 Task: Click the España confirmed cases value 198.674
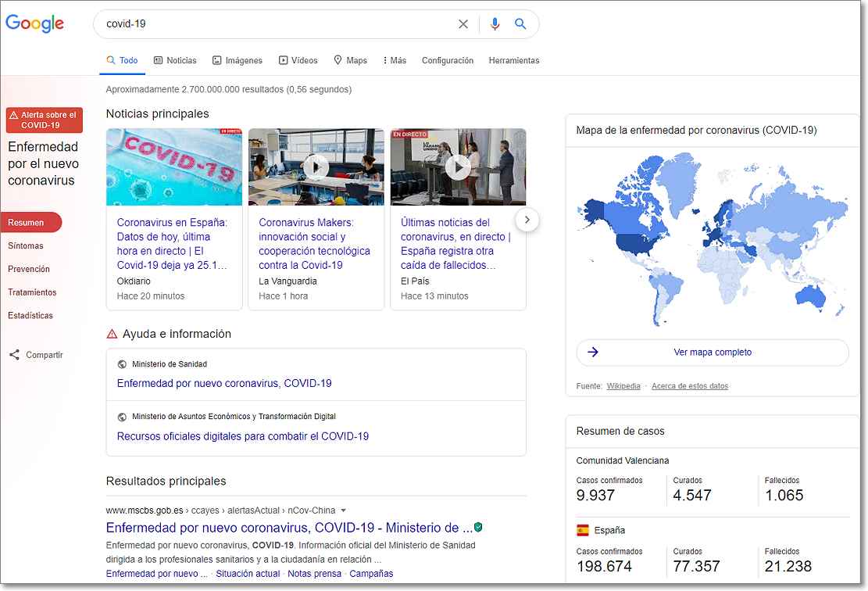click(x=604, y=566)
